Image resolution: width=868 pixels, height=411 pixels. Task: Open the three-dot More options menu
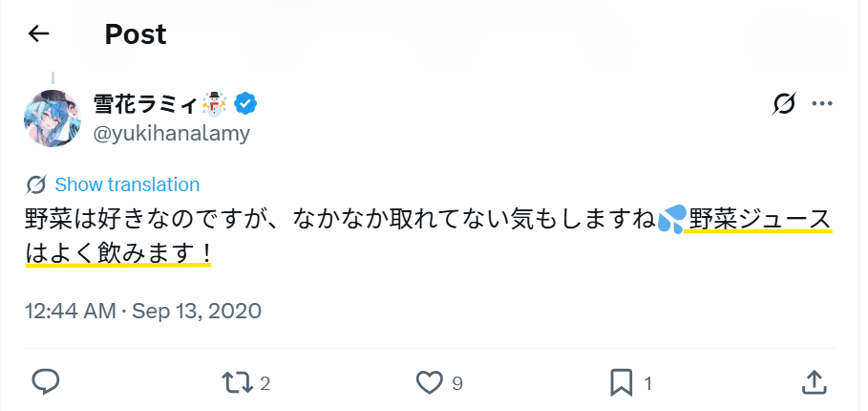click(x=822, y=104)
